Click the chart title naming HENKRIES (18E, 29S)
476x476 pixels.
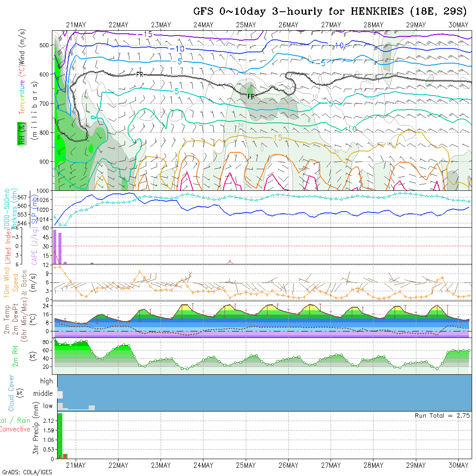pos(330,12)
